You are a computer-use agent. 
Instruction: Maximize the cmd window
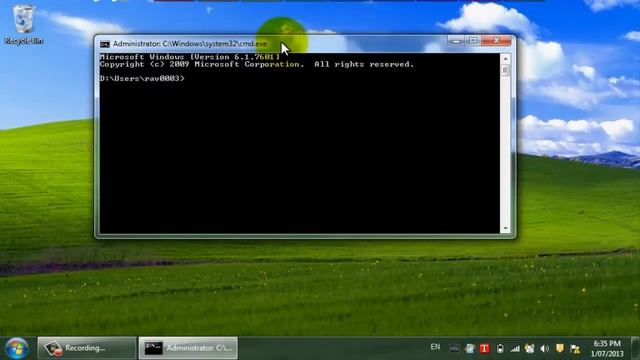pyautogui.click(x=473, y=41)
